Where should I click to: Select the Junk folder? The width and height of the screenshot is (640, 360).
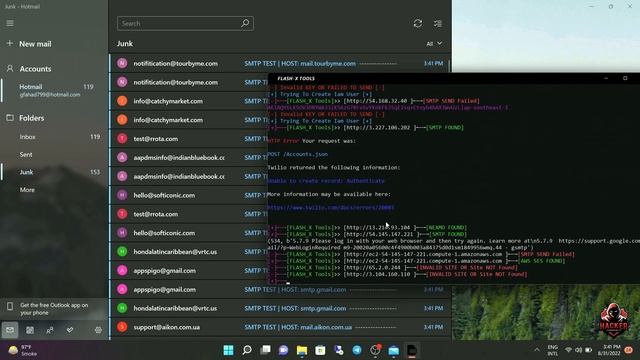click(x=54, y=172)
